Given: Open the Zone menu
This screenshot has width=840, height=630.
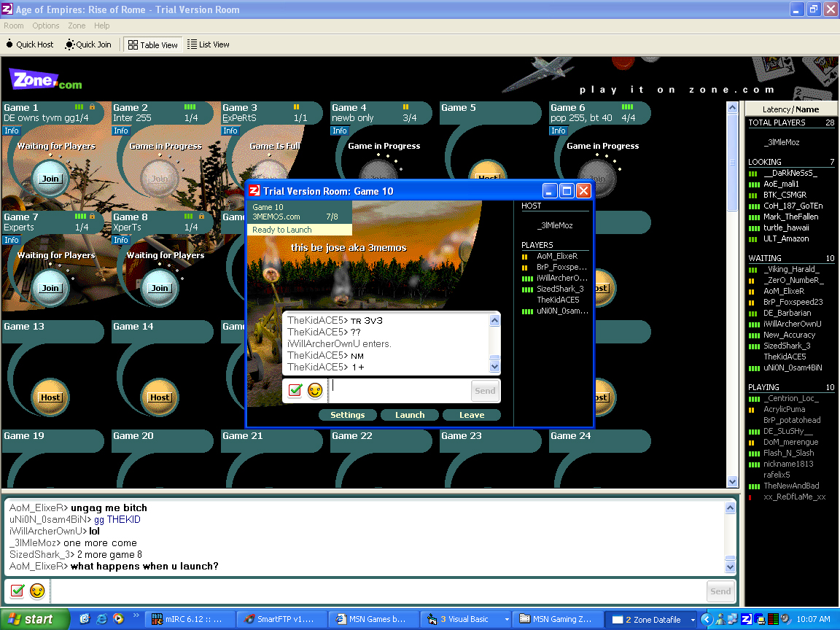Looking at the screenshot, I should coord(77,26).
